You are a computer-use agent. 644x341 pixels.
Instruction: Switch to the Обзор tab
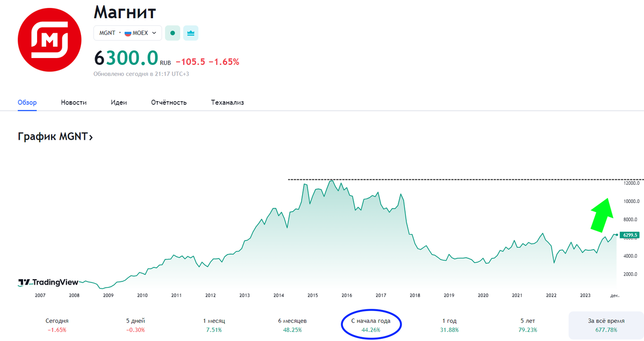point(27,102)
